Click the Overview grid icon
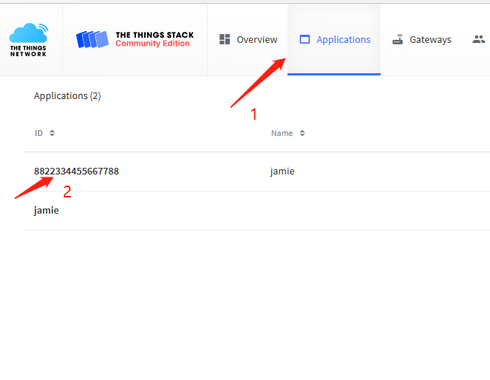The width and height of the screenshot is (490, 380). (x=225, y=39)
